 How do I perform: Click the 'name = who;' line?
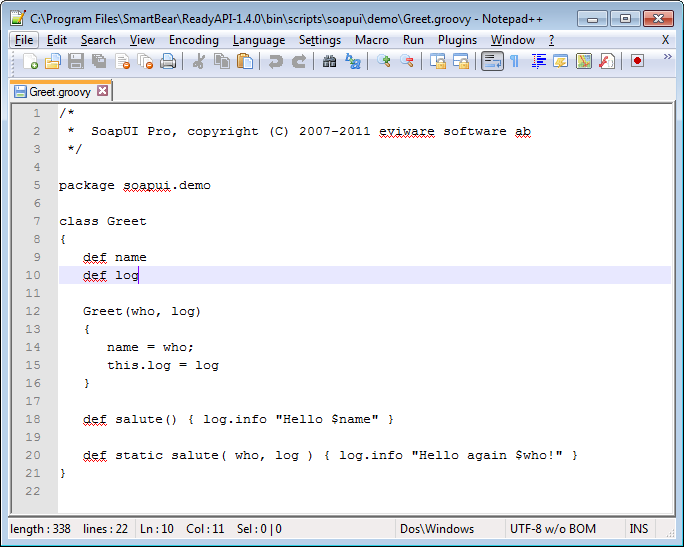tap(150, 347)
